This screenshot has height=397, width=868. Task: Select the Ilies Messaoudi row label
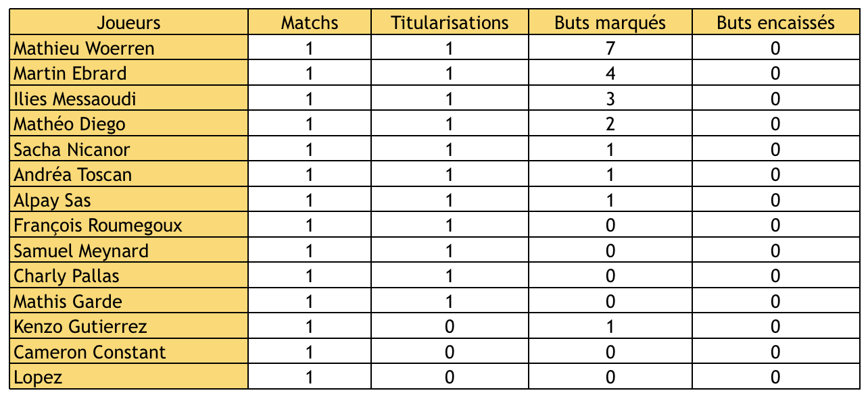75,99
